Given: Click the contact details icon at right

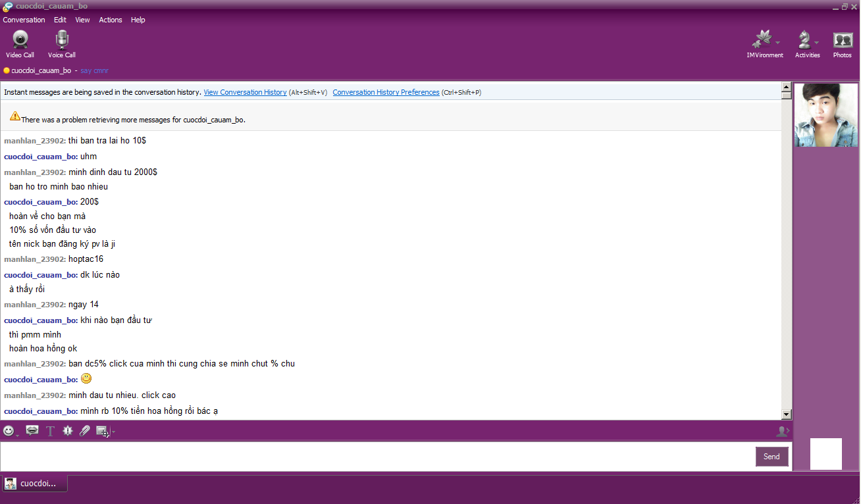Looking at the screenshot, I should 782,431.
